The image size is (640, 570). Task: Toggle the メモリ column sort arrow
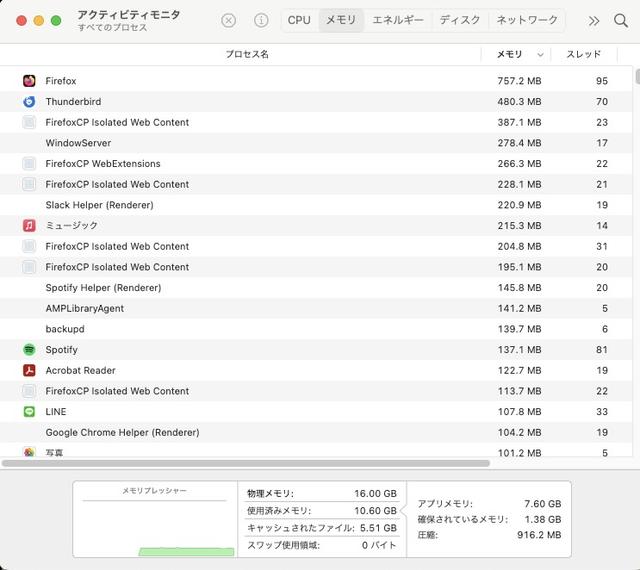[x=540, y=55]
